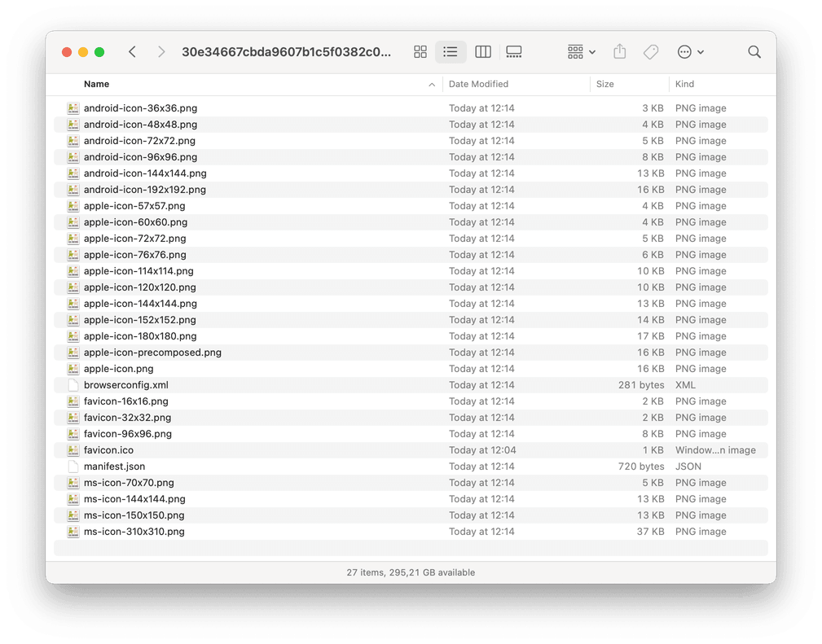Open manifest.json
This screenshot has height=644, width=822.
(114, 466)
